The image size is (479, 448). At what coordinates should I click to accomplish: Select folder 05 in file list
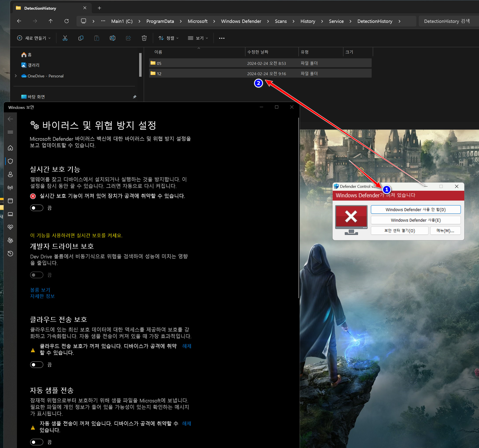point(260,63)
